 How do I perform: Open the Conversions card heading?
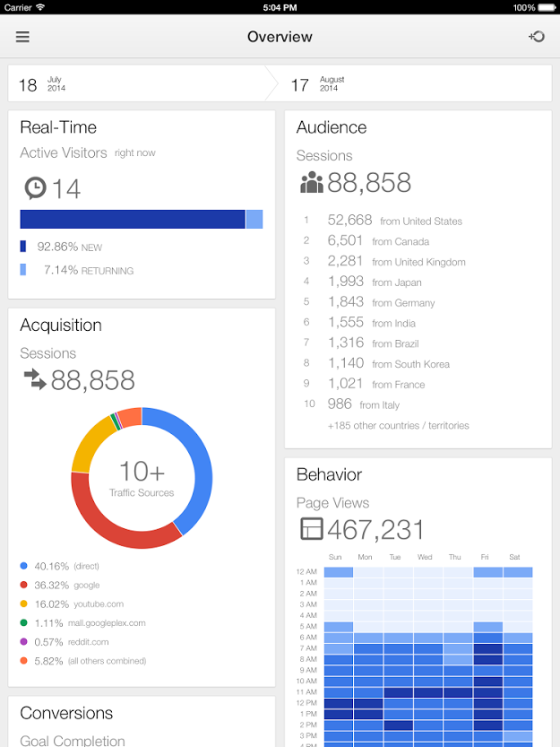66,713
